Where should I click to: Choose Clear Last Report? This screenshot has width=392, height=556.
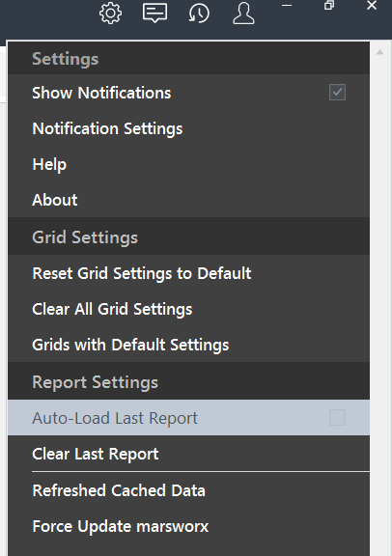(x=188, y=454)
